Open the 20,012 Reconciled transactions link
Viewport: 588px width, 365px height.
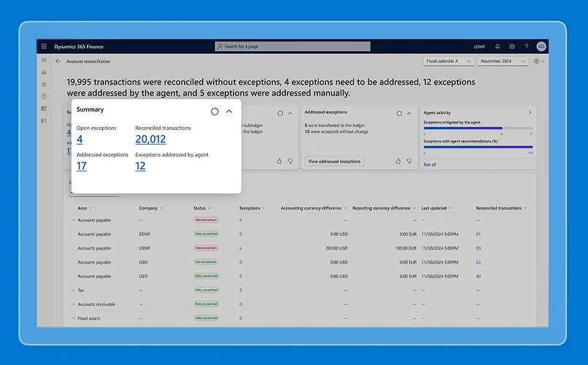(x=150, y=139)
